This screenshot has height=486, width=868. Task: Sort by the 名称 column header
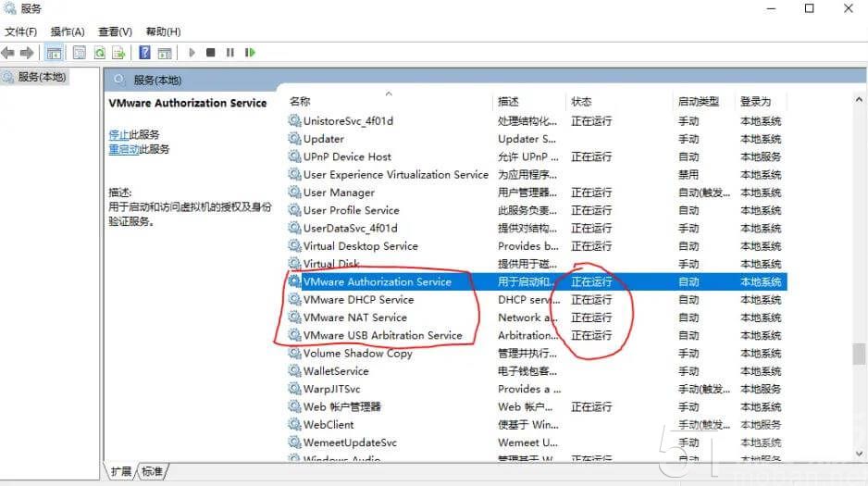coord(300,101)
